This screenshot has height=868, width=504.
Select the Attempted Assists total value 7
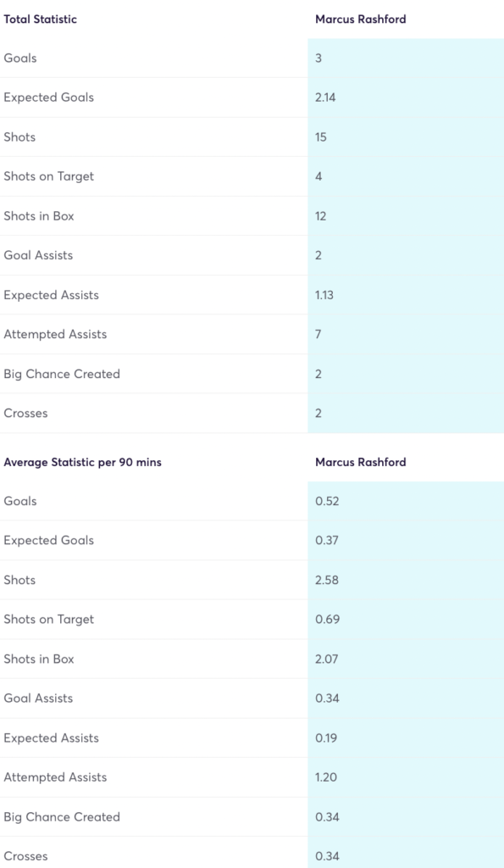point(318,334)
